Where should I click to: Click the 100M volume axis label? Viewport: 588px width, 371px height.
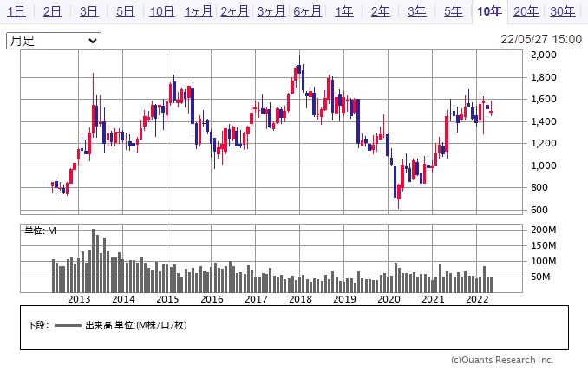click(544, 261)
